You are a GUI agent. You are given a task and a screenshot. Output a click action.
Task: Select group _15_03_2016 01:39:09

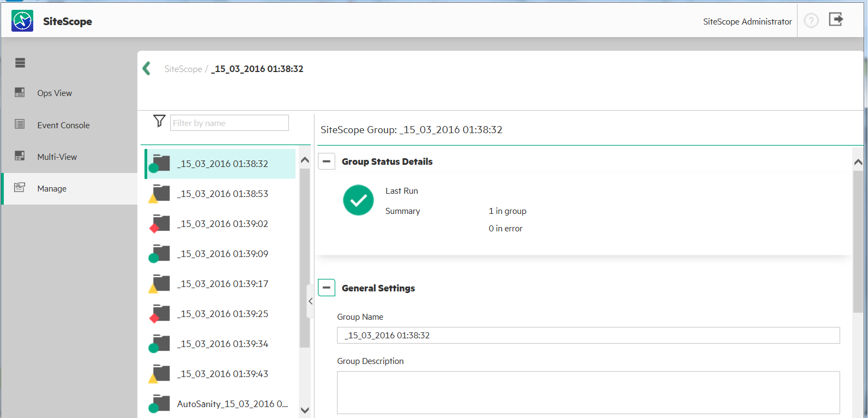pyautogui.click(x=220, y=254)
